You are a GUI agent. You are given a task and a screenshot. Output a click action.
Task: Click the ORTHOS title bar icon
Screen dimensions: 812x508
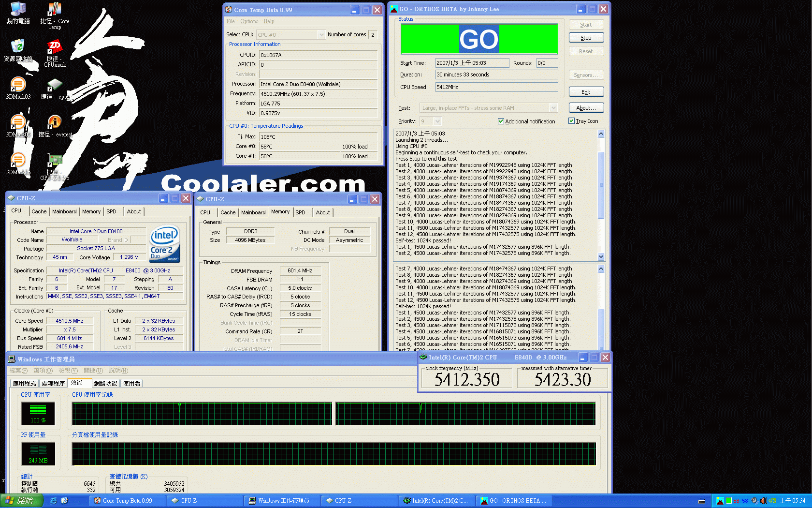tap(394, 9)
